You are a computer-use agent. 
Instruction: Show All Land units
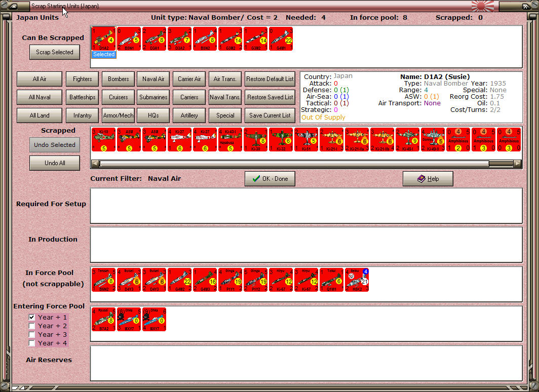(40, 115)
